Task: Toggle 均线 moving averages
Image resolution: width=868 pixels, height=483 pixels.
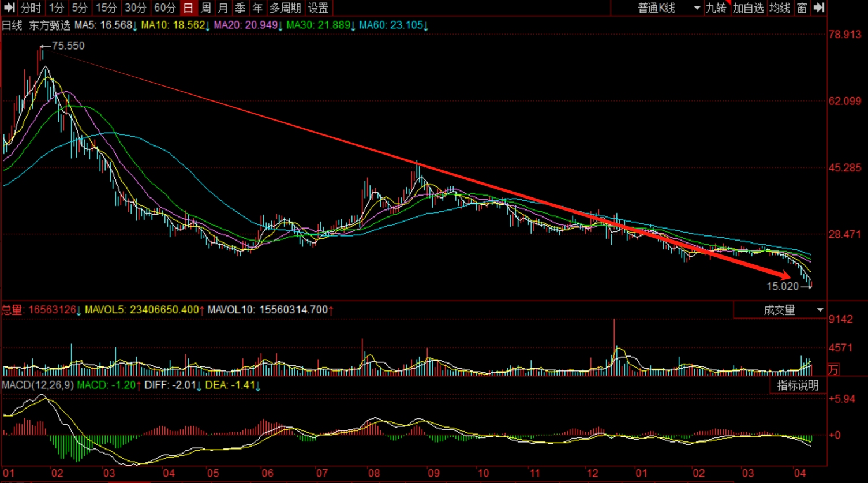Action: click(780, 8)
